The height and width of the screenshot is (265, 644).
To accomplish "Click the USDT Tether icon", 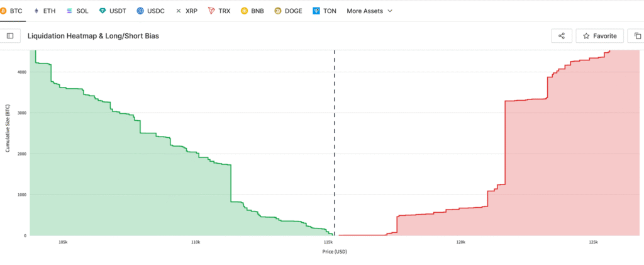I will (x=103, y=11).
